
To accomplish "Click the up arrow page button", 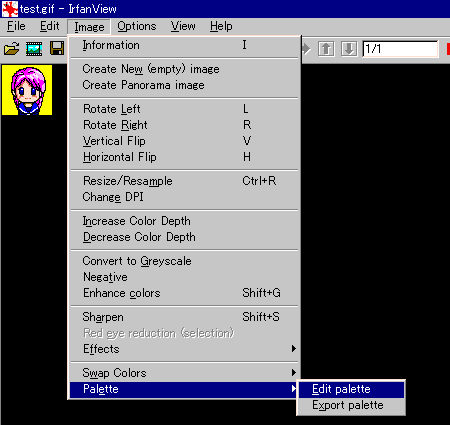I will [x=326, y=49].
